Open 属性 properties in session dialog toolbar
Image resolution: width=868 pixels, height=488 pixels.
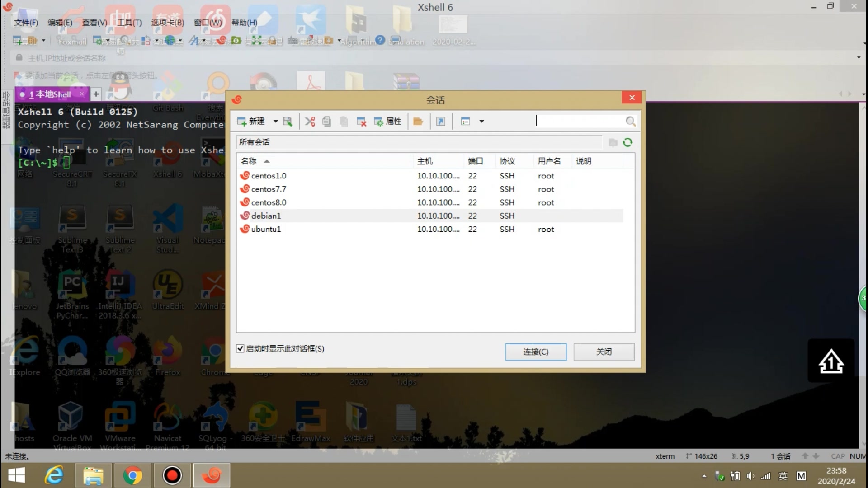pos(388,121)
